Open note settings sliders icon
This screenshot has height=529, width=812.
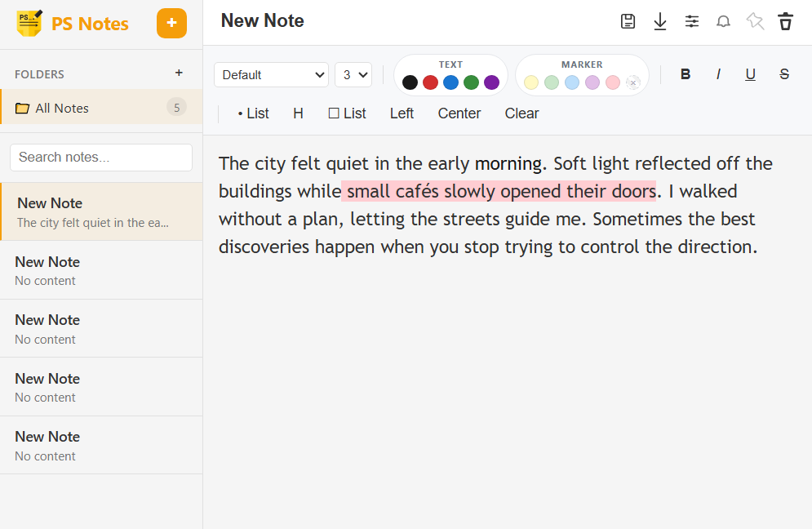click(x=692, y=21)
